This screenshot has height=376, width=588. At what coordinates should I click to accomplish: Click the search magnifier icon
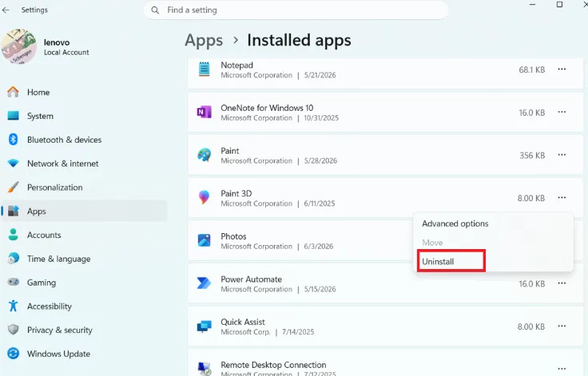pyautogui.click(x=155, y=10)
